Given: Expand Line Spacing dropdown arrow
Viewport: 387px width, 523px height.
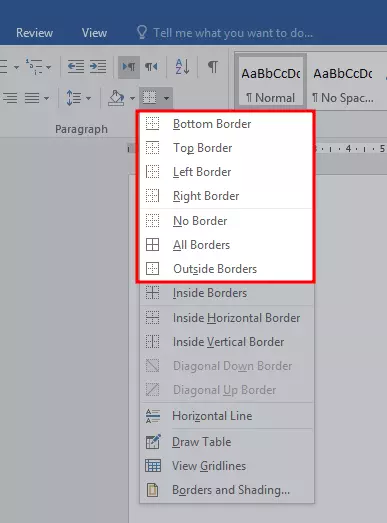Looking at the screenshot, I should pyautogui.click(x=88, y=98).
